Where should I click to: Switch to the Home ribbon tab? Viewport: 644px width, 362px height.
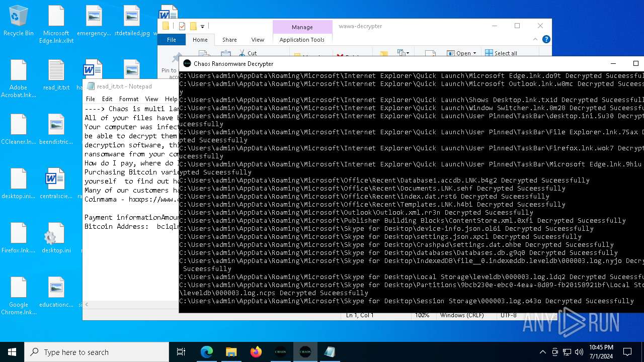click(200, 40)
